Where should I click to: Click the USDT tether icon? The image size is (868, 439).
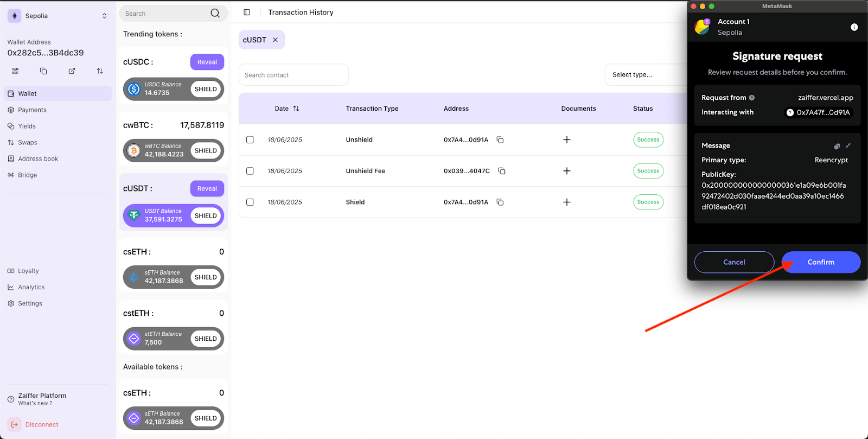(x=134, y=215)
